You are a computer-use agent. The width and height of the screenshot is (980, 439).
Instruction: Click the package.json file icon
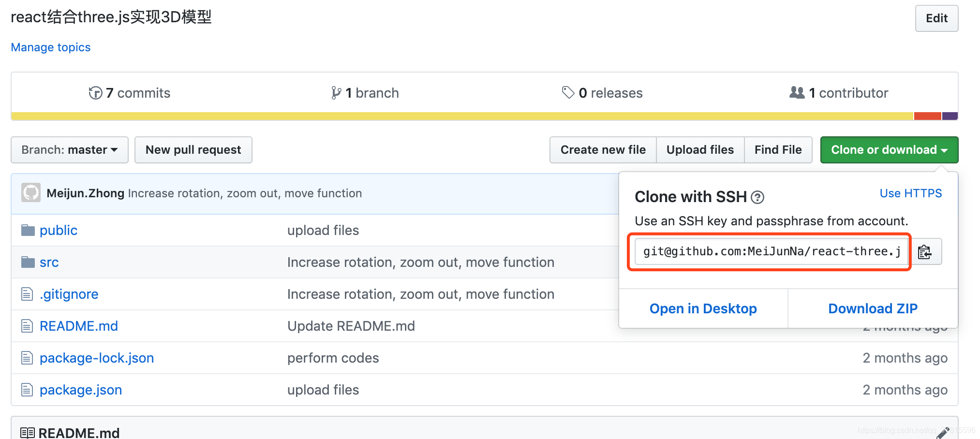click(27, 390)
